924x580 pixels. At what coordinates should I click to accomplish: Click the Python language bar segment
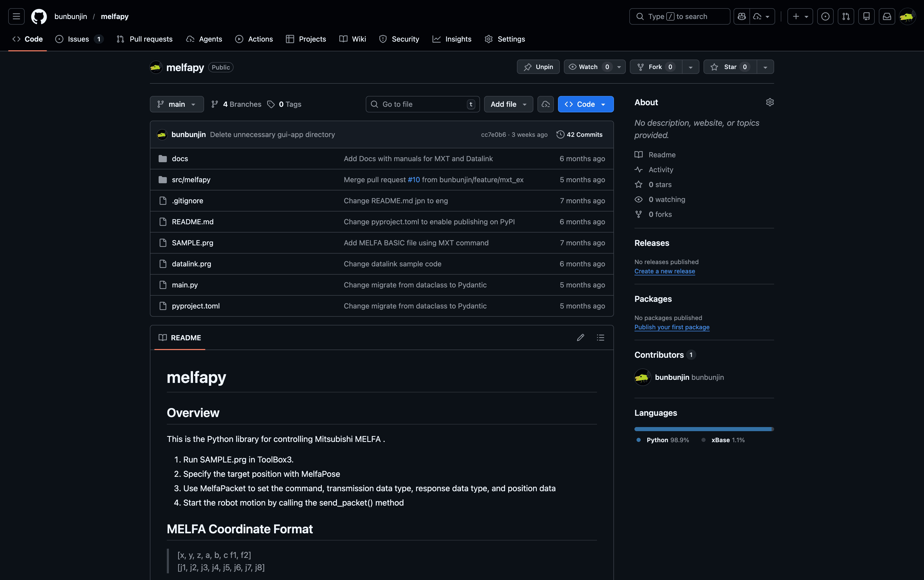(x=703, y=429)
